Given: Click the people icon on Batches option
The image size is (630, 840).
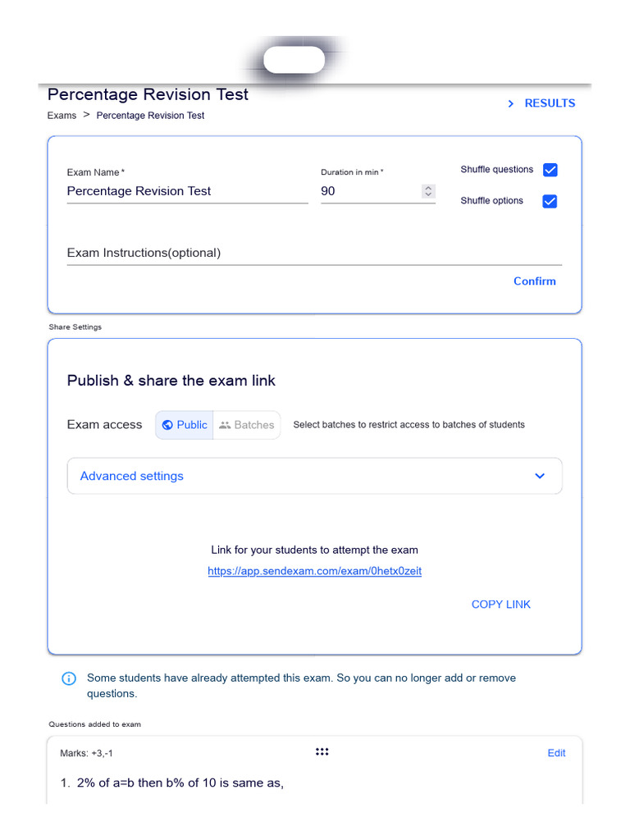Looking at the screenshot, I should tap(225, 425).
